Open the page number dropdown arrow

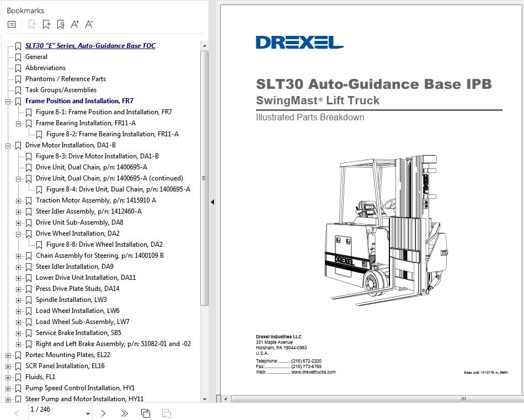[x=88, y=413]
